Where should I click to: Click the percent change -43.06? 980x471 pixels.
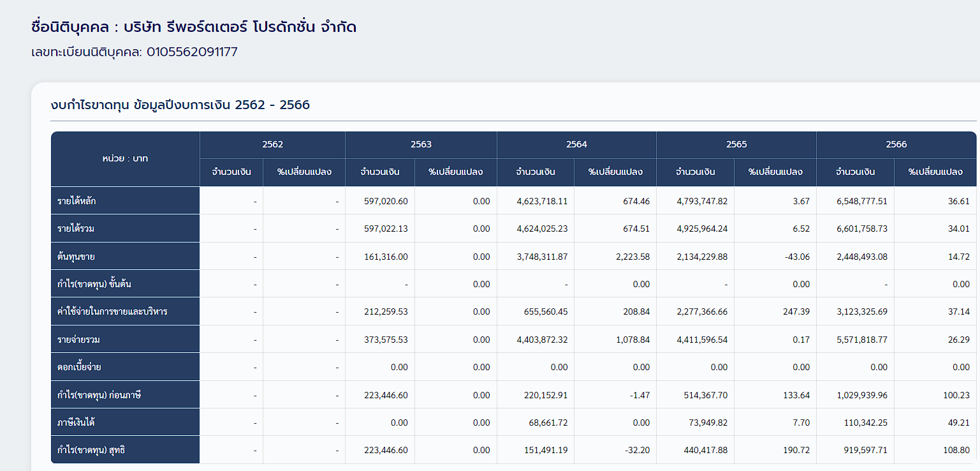(x=798, y=257)
